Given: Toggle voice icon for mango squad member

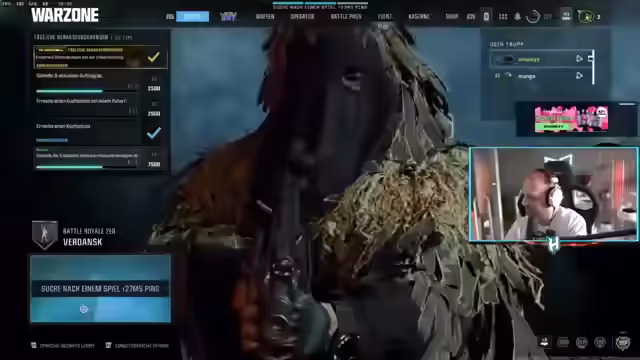Looking at the screenshot, I should coord(579,76).
